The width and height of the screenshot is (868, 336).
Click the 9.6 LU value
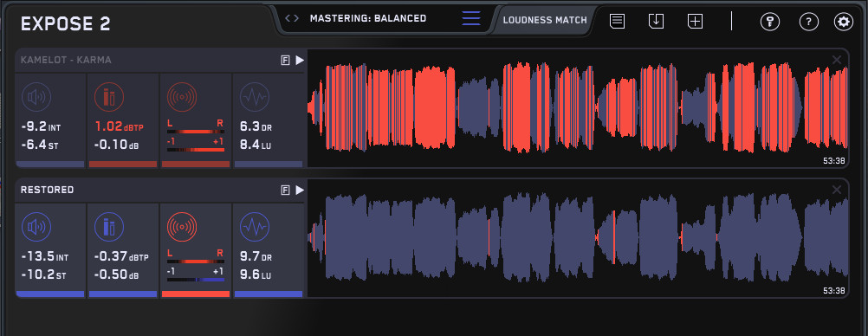pos(256,275)
